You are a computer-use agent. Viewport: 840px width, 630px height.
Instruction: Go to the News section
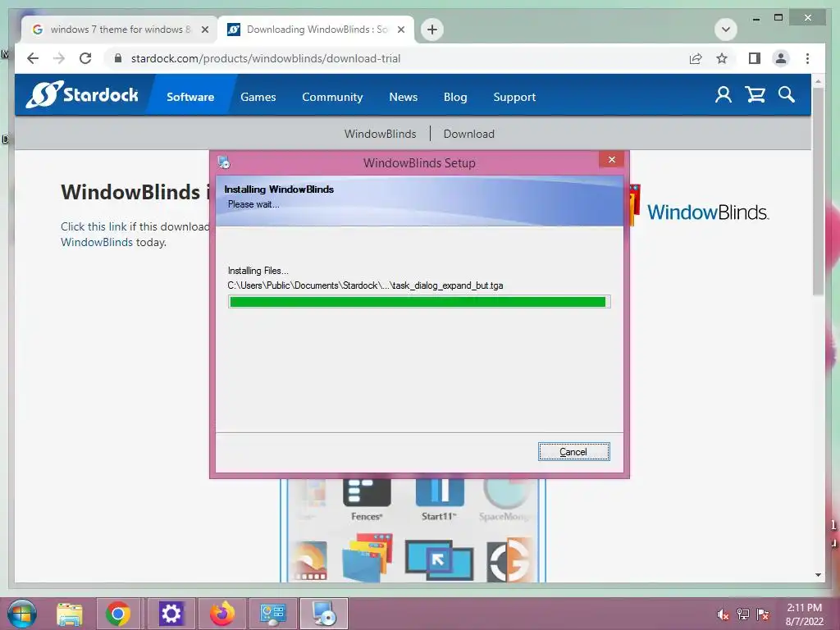[404, 97]
